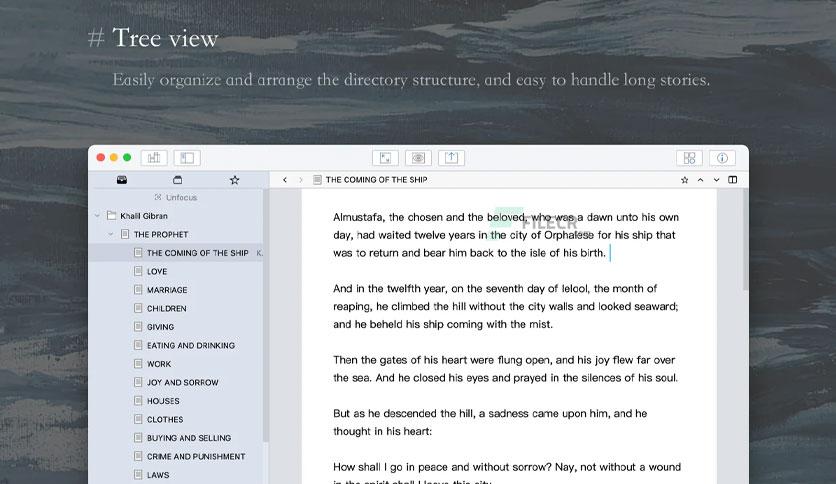The image size is (836, 484).
Task: Click the document icon beside WORK
Action: [138, 364]
